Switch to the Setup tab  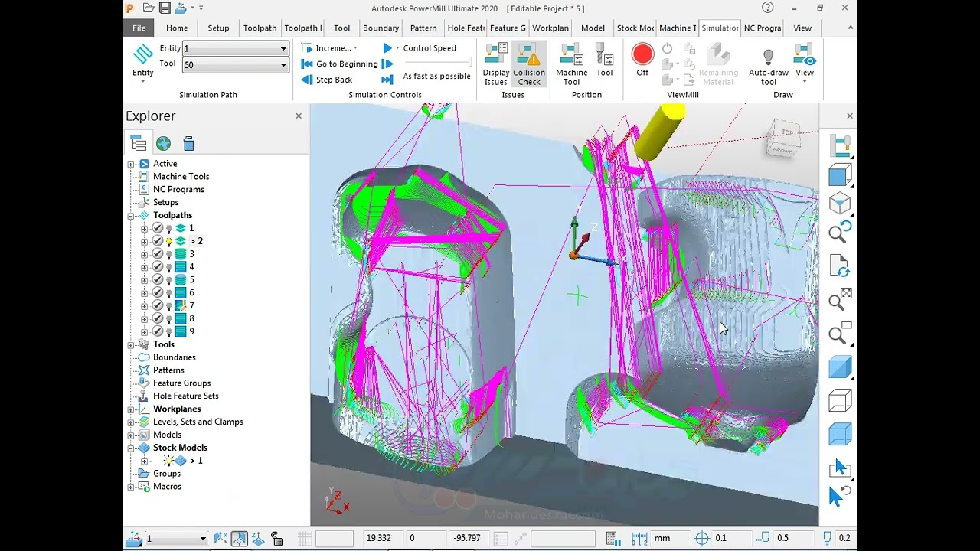point(218,28)
